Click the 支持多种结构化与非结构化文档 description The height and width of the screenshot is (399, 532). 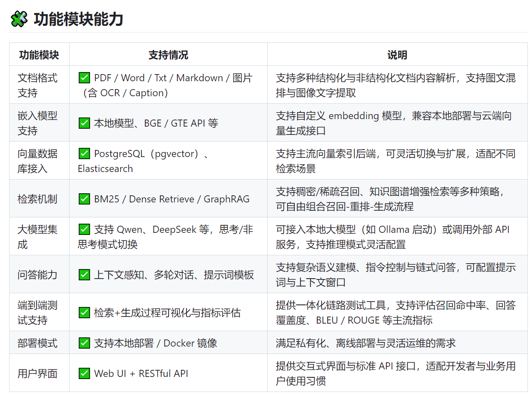pos(395,85)
